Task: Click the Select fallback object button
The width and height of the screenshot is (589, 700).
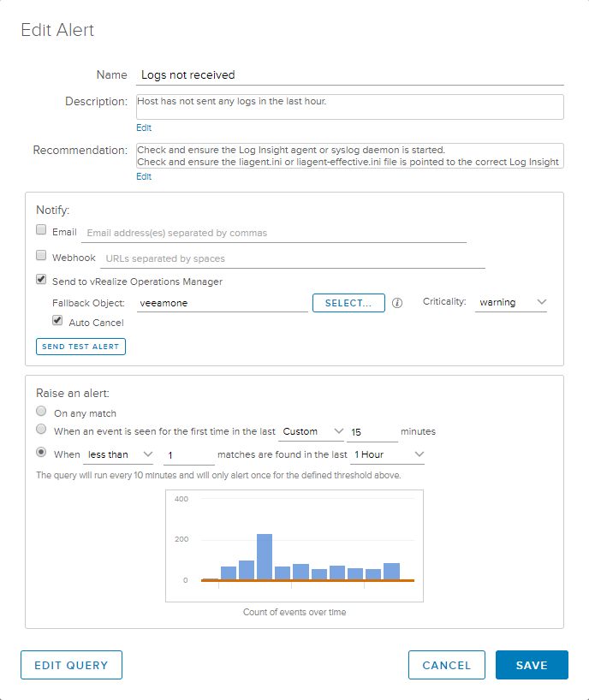Action: coord(348,303)
